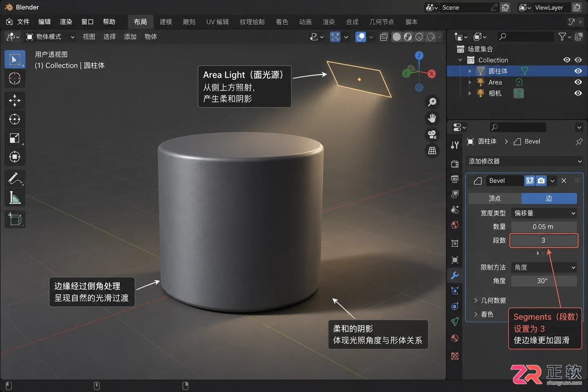Viewport: 588px width, 392px height.
Task: Open 添加修改器 dropdown
Action: coord(525,161)
